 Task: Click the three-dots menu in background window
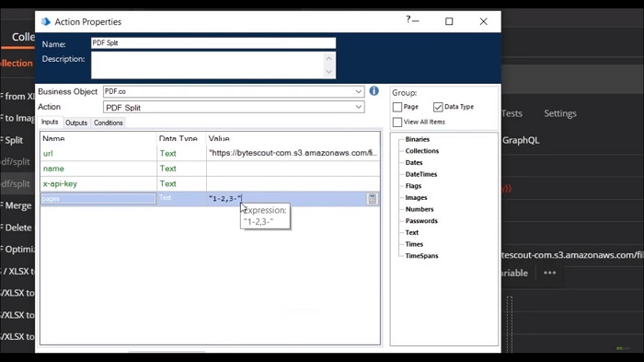(549, 273)
